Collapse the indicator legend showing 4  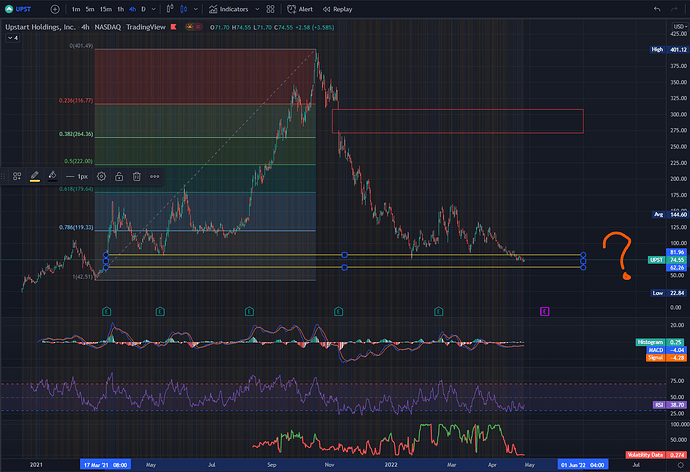[x=12, y=38]
